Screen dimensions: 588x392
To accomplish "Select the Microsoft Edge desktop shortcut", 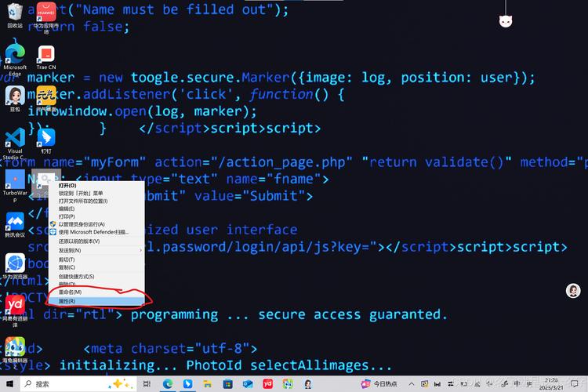I will tap(15, 53).
